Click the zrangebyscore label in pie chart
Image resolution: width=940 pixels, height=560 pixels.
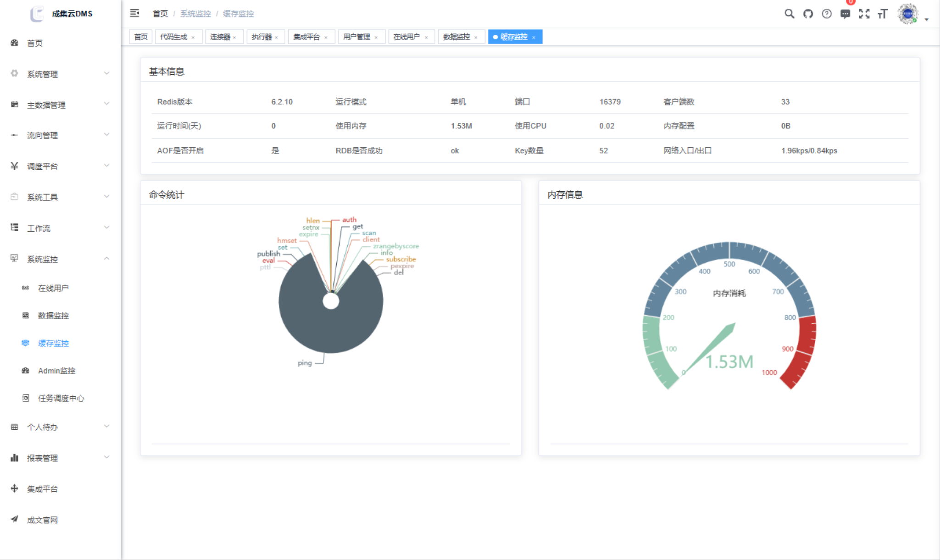(395, 246)
